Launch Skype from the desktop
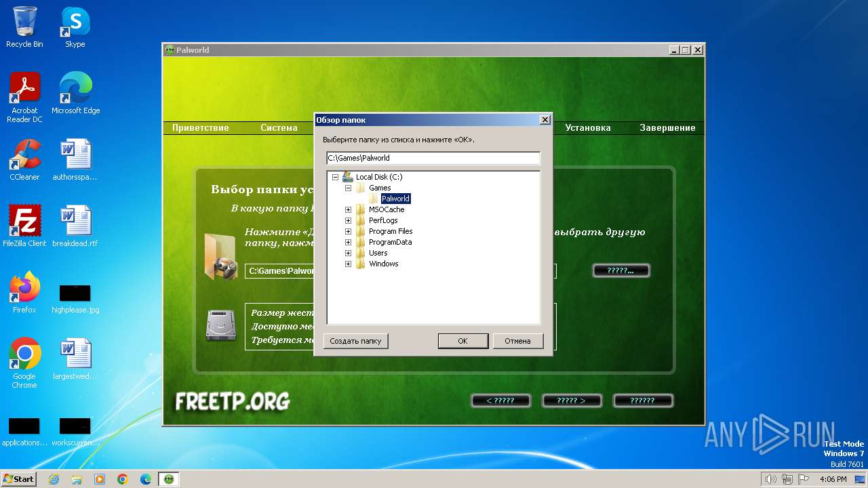 75,27
